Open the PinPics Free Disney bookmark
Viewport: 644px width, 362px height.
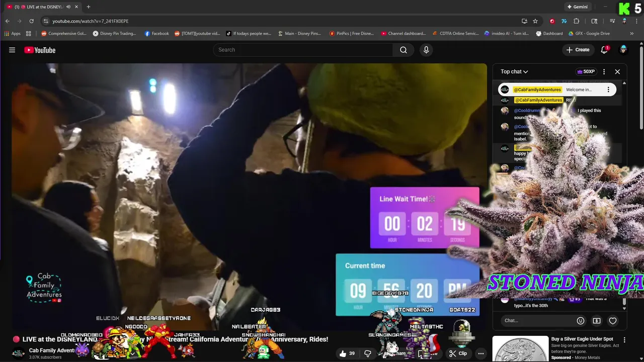pyautogui.click(x=351, y=33)
